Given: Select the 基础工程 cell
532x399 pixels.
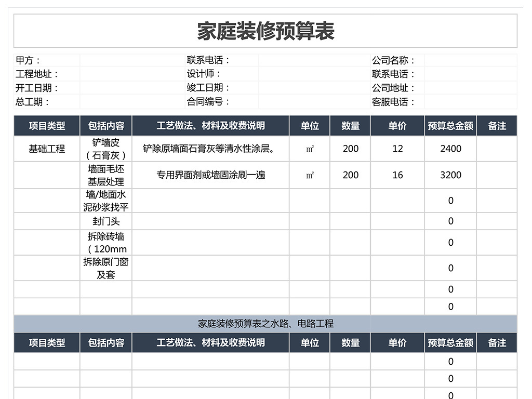Looking at the screenshot, I should click(x=47, y=149).
